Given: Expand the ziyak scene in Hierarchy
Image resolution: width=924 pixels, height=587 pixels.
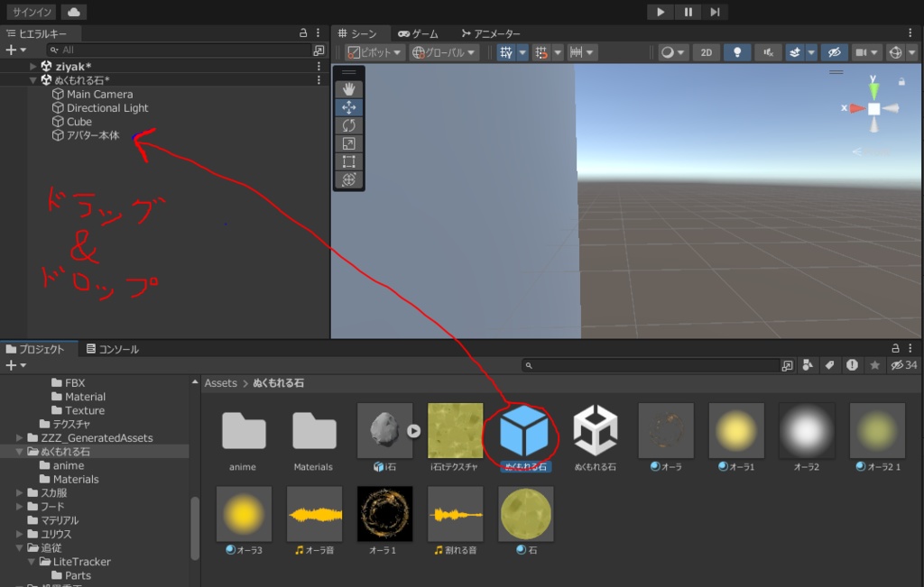Looking at the screenshot, I should click(x=33, y=67).
